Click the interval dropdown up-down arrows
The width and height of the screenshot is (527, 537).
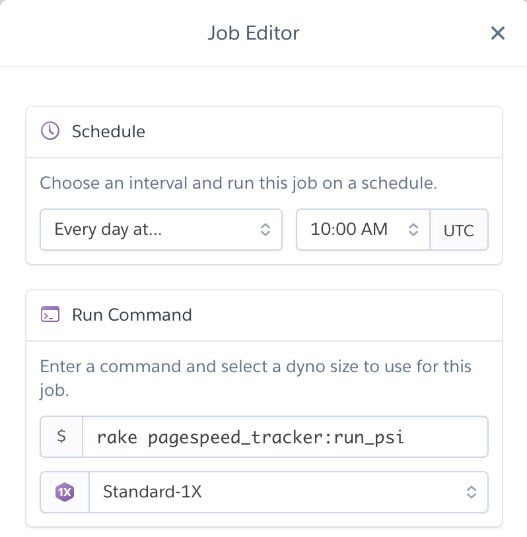click(x=265, y=229)
